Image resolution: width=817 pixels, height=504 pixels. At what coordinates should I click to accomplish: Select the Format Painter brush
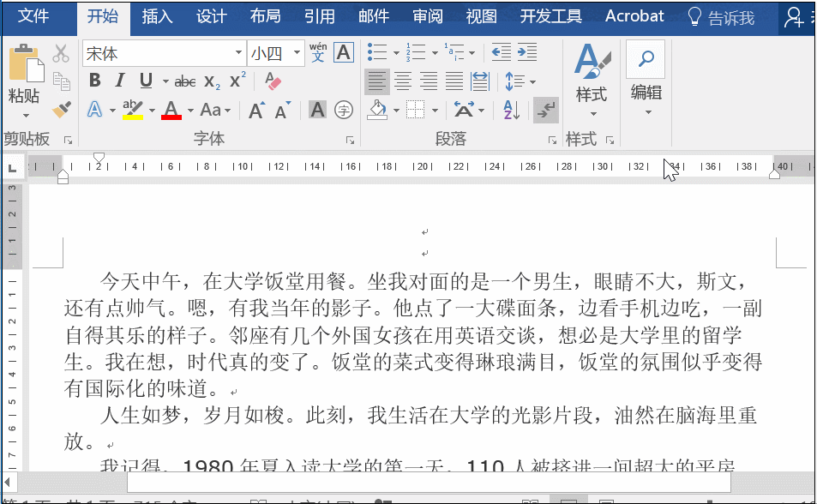62,110
